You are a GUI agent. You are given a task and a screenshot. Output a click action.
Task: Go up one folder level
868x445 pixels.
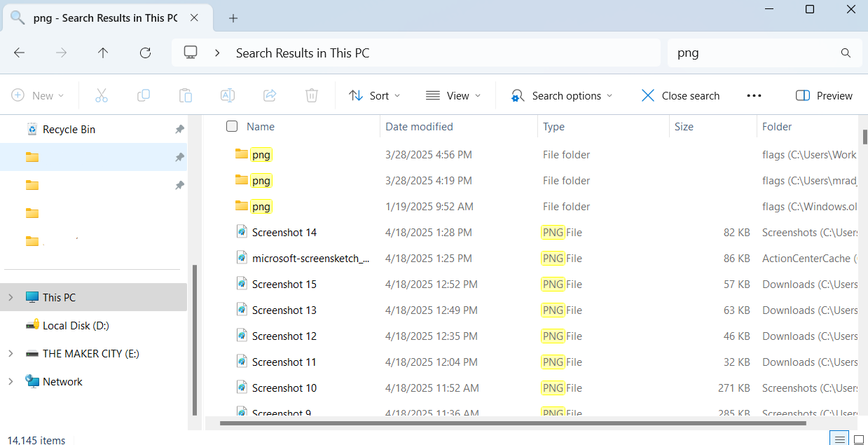103,53
